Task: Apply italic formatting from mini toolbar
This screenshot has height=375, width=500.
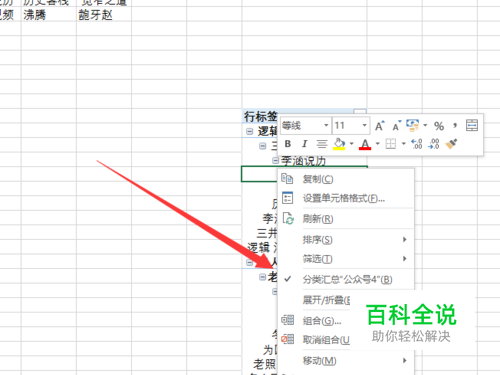Action: (304, 144)
